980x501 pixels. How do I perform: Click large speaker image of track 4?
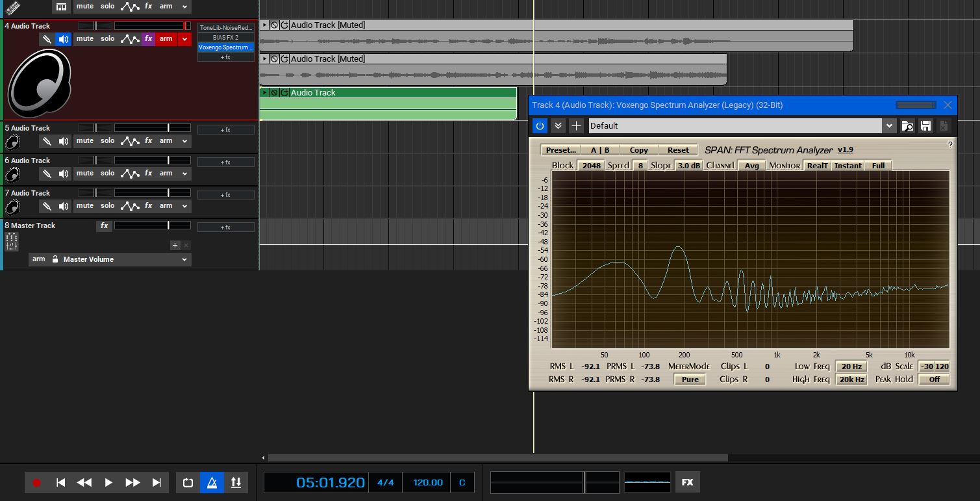(38, 83)
